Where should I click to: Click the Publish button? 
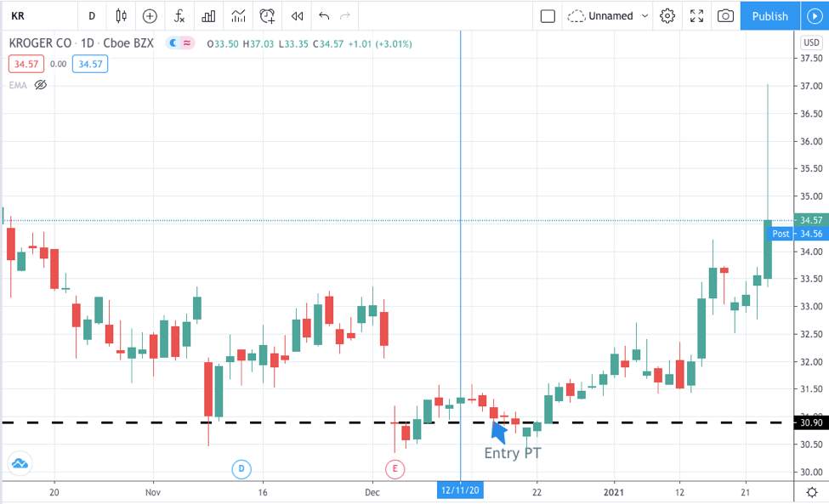[769, 16]
